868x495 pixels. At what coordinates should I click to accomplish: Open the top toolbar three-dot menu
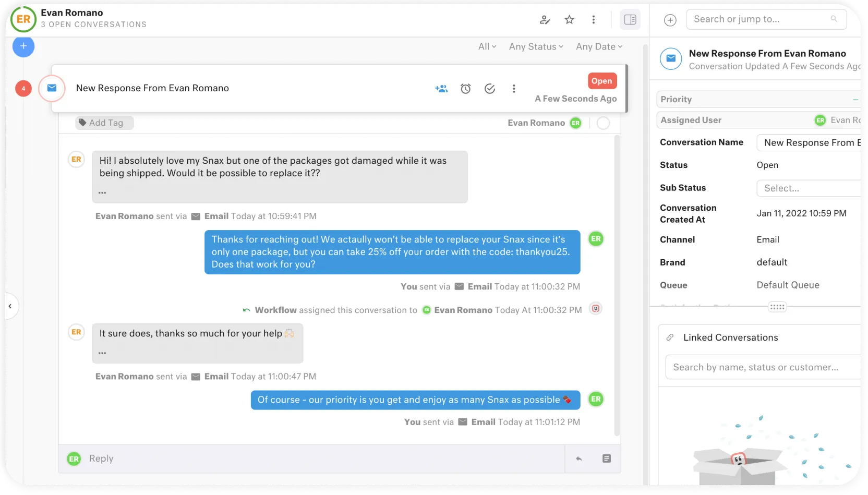594,19
